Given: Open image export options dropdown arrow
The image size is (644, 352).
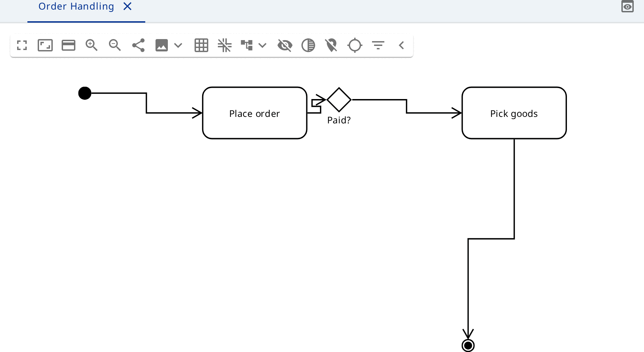Looking at the screenshot, I should point(178,45).
